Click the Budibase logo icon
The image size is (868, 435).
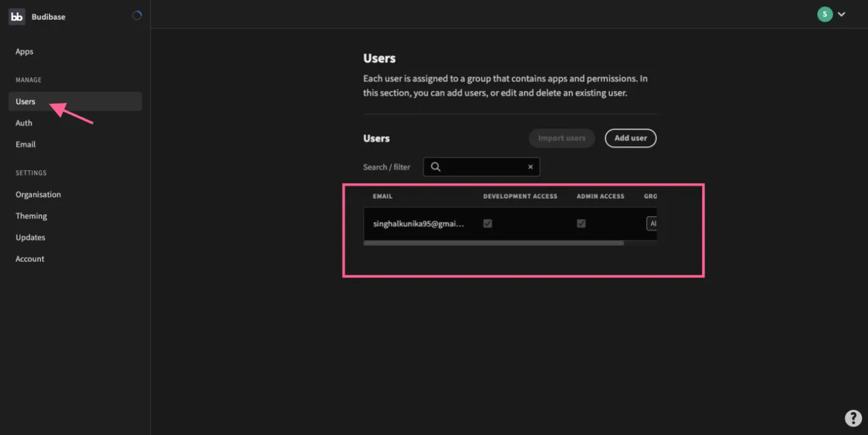(x=17, y=17)
